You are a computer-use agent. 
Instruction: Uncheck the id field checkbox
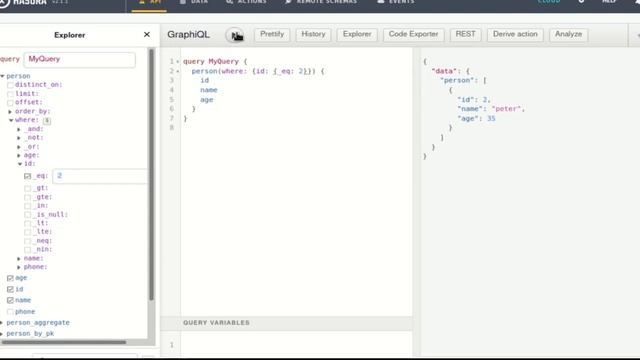click(10, 289)
